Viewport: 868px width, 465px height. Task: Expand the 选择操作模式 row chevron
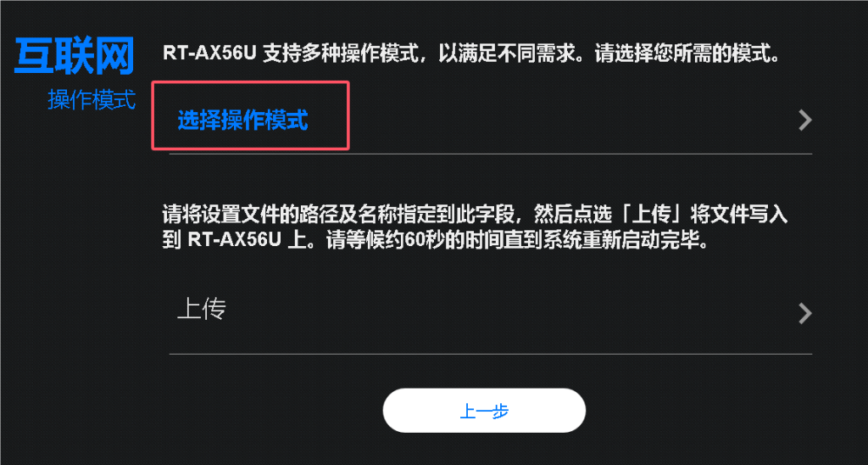(x=805, y=120)
